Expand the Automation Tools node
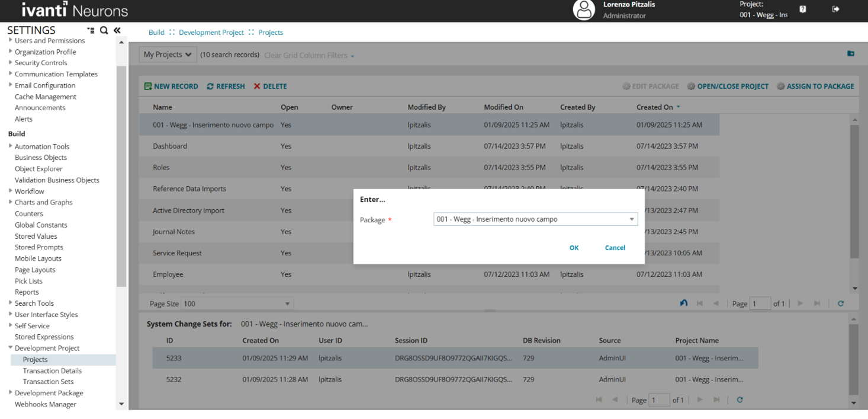 click(11, 146)
